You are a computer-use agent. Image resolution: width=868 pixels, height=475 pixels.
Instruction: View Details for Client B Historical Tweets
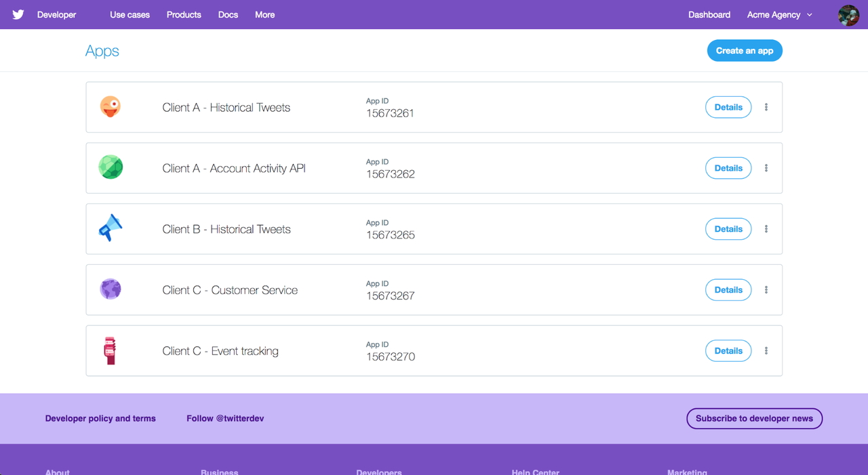(x=728, y=229)
